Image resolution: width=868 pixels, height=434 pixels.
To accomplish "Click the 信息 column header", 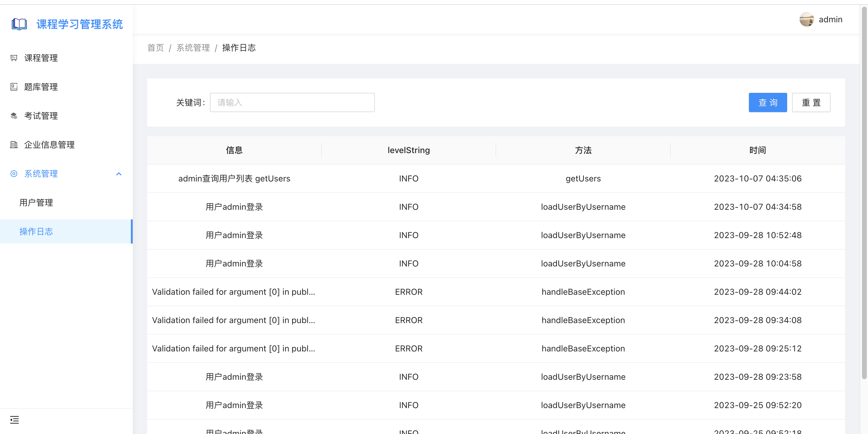I will click(x=234, y=150).
